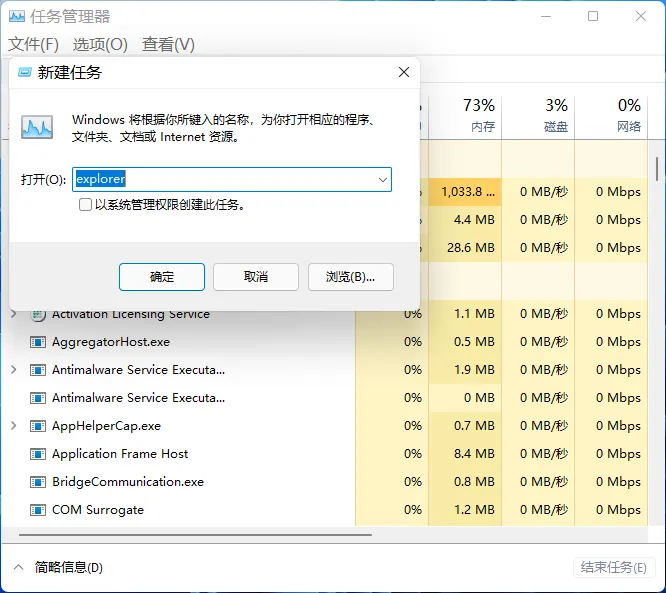Select the Application Frame Host process name
Screen dimensions: 666x593
[x=120, y=454]
